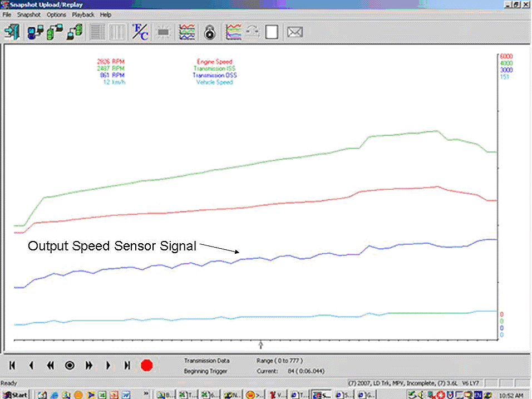
Task: Toggle the F/C temperature units icon
Action: pos(140,32)
